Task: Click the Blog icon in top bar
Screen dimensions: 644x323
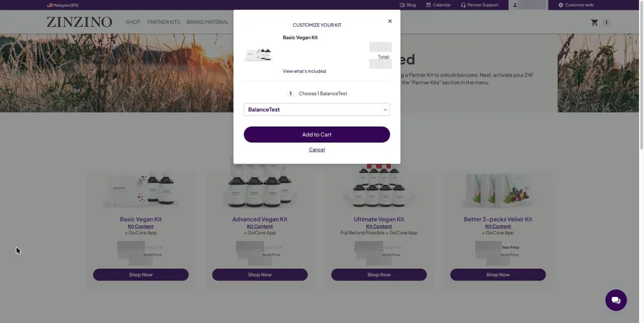Action: click(x=402, y=5)
